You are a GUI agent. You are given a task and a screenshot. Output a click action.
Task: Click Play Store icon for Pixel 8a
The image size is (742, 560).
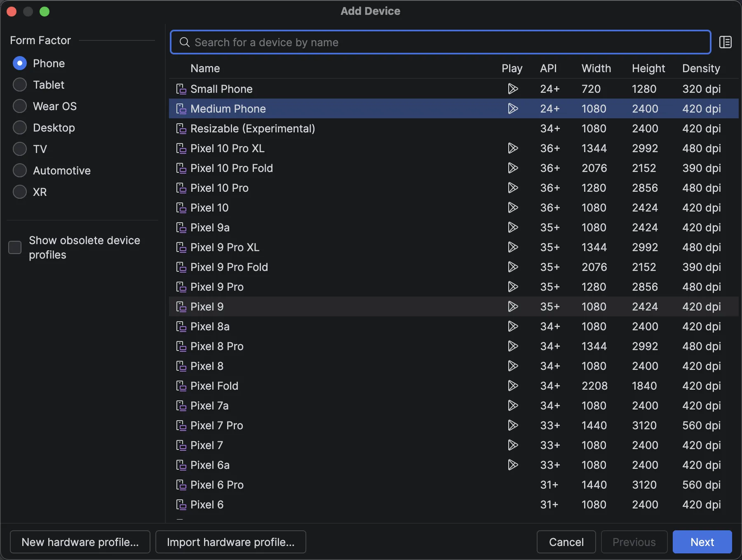[513, 326]
